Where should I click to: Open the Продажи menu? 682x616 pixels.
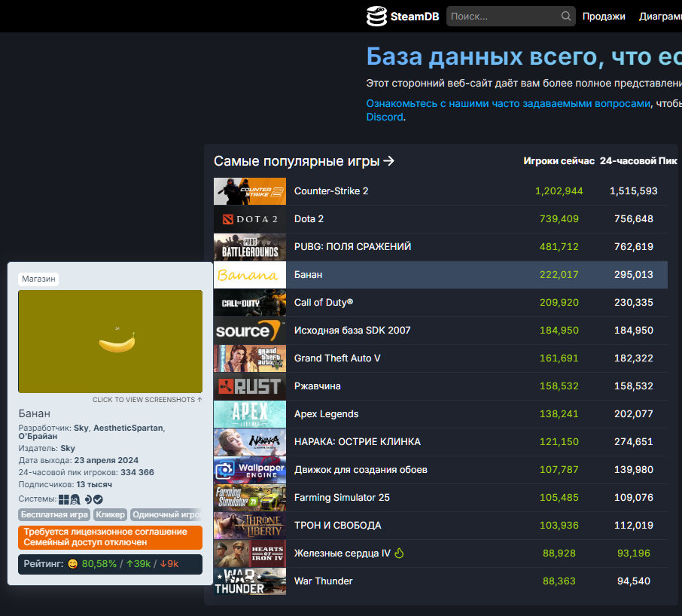coord(603,16)
